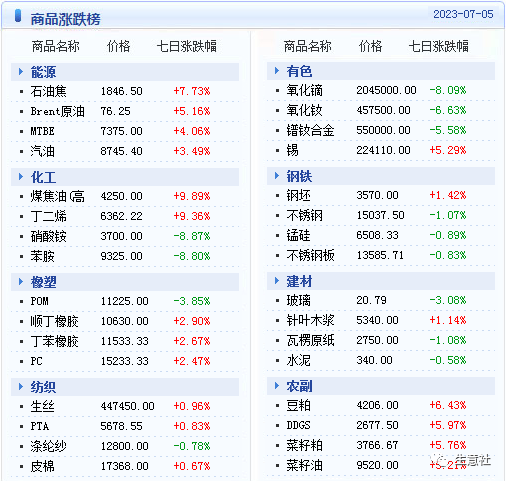Open the 纺织 category heading
Screen dimensions: 506x481
click(x=43, y=387)
